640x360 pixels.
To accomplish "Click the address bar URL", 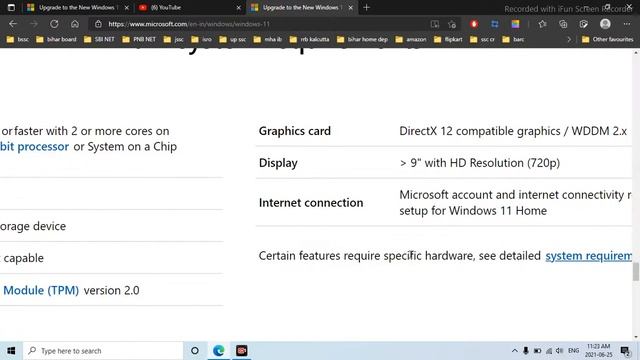I will coord(189,24).
